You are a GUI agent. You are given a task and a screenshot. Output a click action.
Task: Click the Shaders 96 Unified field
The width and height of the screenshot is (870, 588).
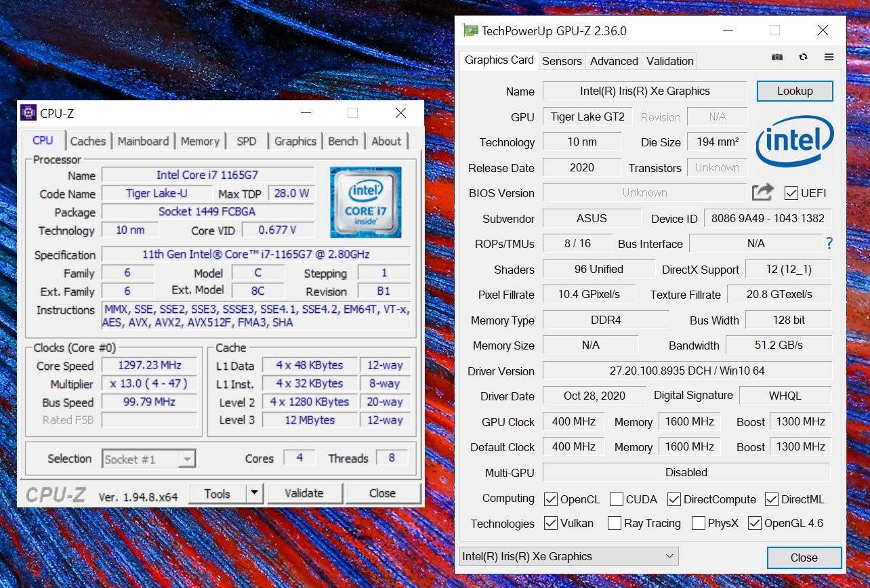598,269
